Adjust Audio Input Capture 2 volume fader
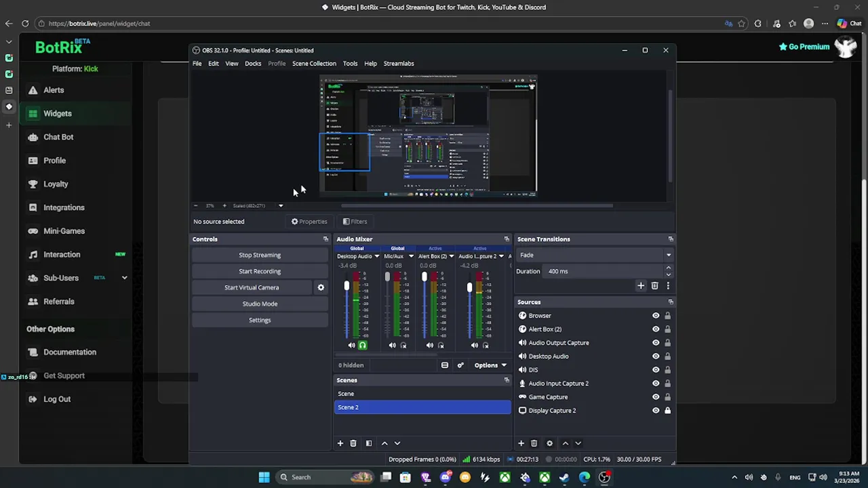The image size is (868, 488). point(469,288)
